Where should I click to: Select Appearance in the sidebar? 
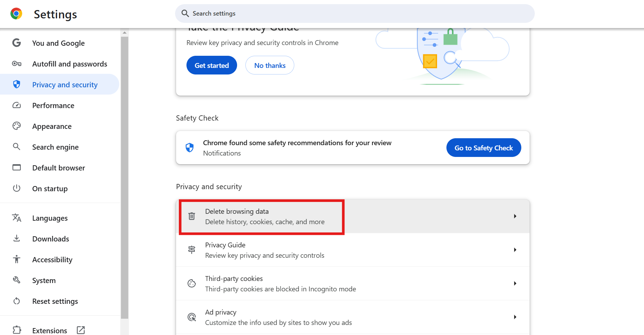(52, 126)
